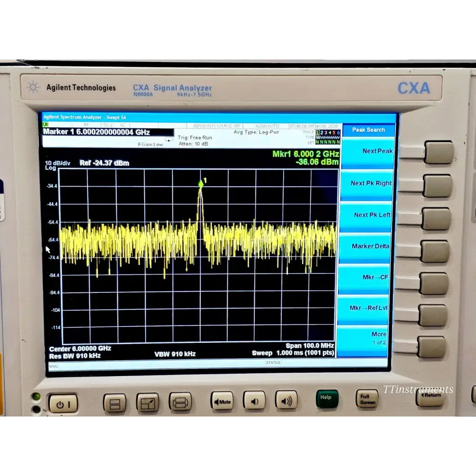Choose the Mkr→CF softkey
Screen dimensions: 476x476
pyautogui.click(x=364, y=278)
